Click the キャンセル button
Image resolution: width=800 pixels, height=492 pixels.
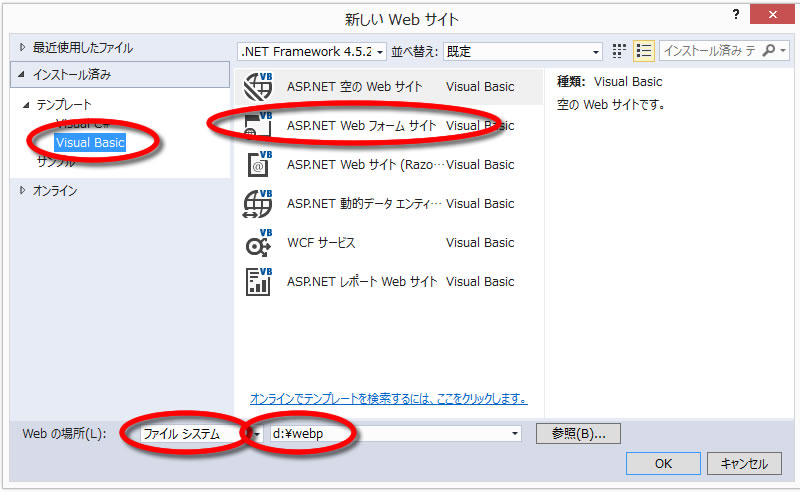pyautogui.click(x=744, y=463)
